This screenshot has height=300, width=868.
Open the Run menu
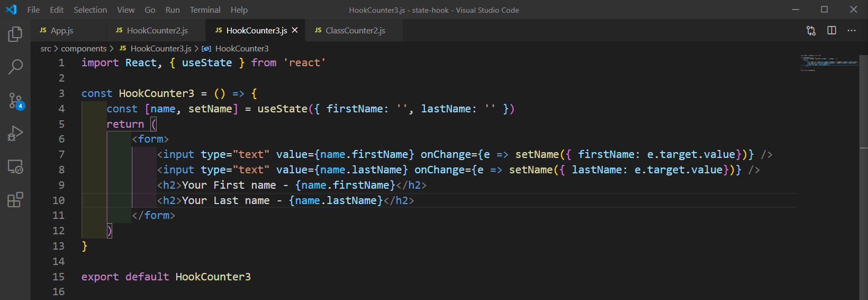pyautogui.click(x=173, y=10)
